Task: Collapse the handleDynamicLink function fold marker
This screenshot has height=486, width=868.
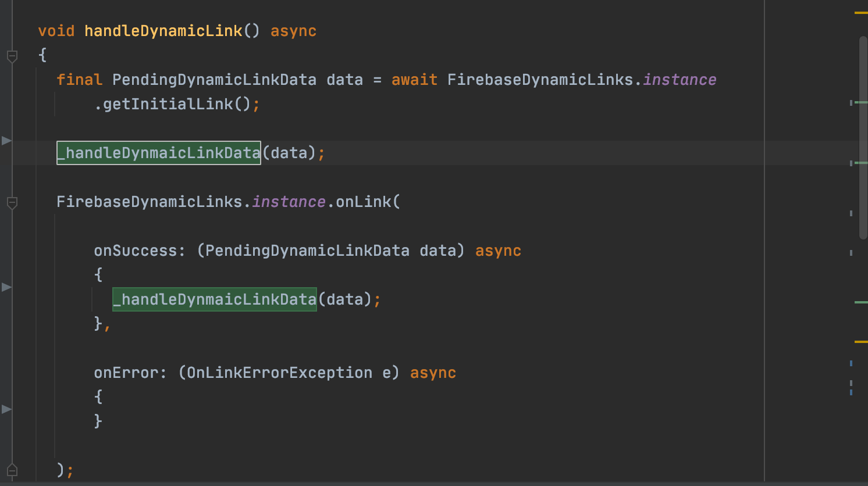Action: (x=12, y=56)
